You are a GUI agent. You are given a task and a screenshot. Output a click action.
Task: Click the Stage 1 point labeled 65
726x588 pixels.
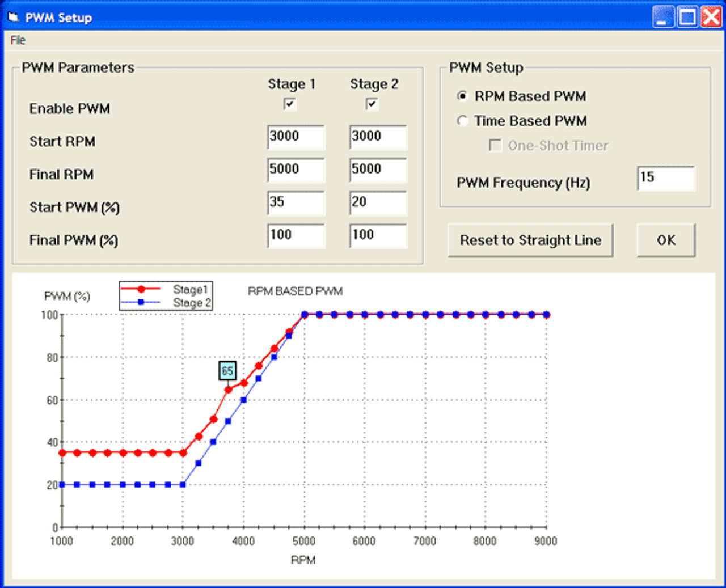click(229, 390)
